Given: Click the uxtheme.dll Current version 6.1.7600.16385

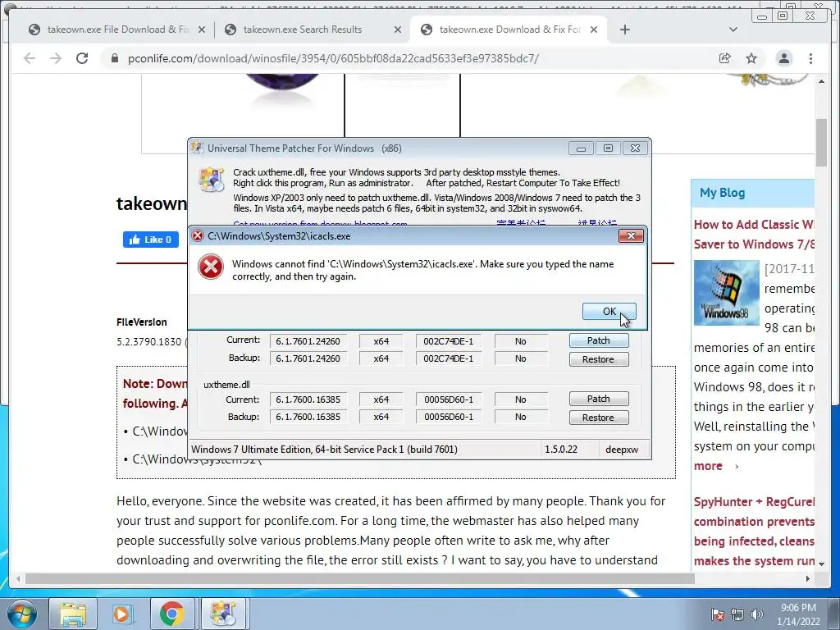Looking at the screenshot, I should click(x=308, y=399).
